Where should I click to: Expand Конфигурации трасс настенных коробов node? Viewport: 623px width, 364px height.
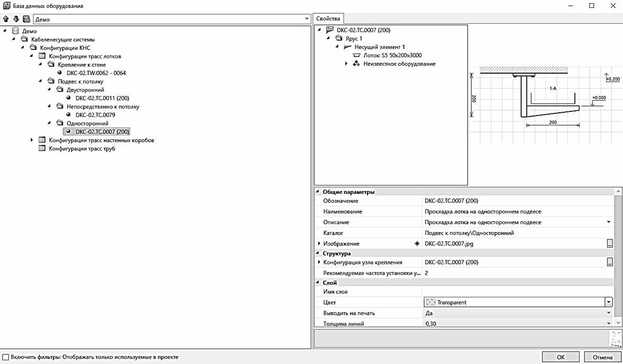point(32,140)
